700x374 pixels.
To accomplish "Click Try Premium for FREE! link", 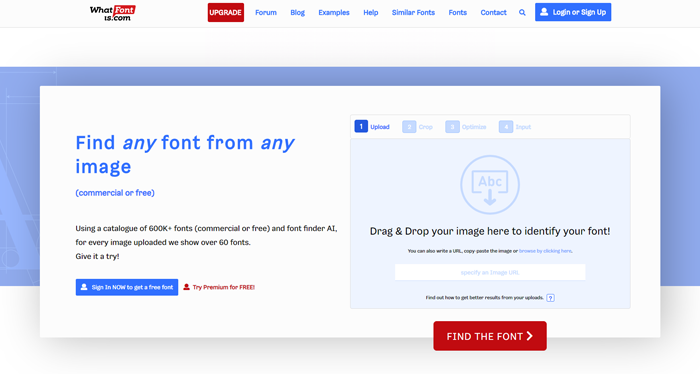I will pos(219,287).
